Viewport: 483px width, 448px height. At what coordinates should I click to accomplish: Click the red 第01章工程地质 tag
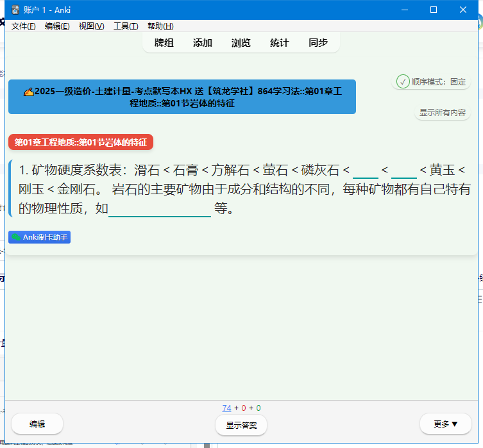click(x=81, y=142)
